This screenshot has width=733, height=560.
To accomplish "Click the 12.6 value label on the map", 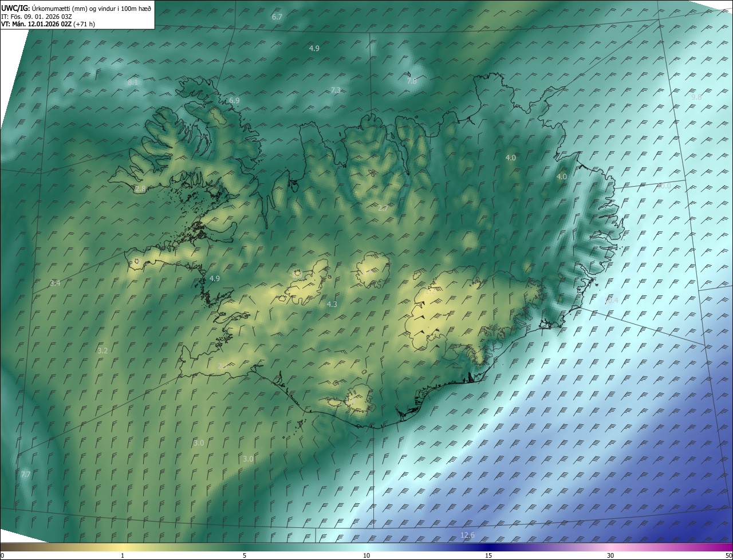I will [467, 535].
